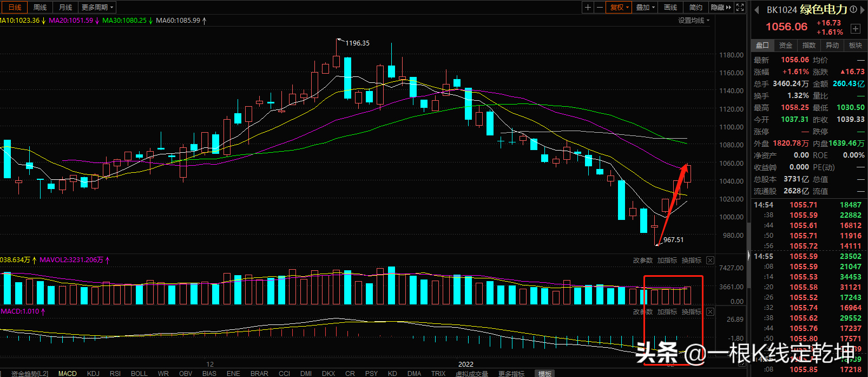The width and height of the screenshot is (868, 377).
Task: Go to previous sector with left arrow
Action: 757,10
